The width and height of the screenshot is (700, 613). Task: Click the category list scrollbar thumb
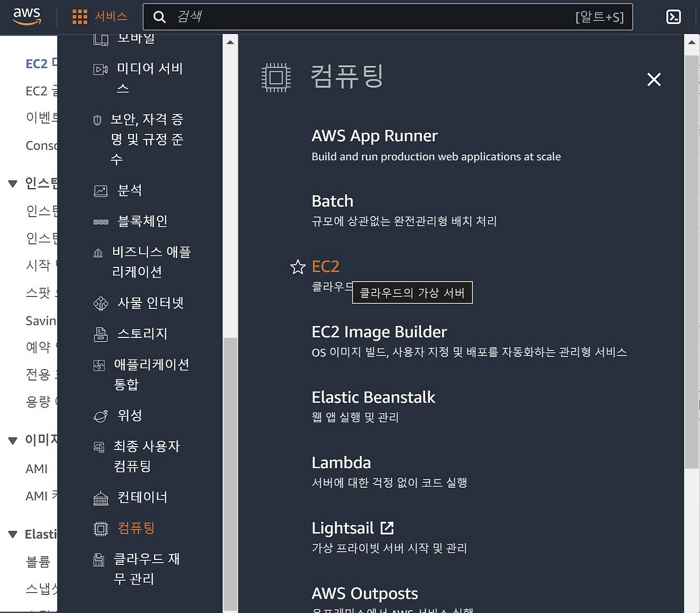click(x=230, y=474)
